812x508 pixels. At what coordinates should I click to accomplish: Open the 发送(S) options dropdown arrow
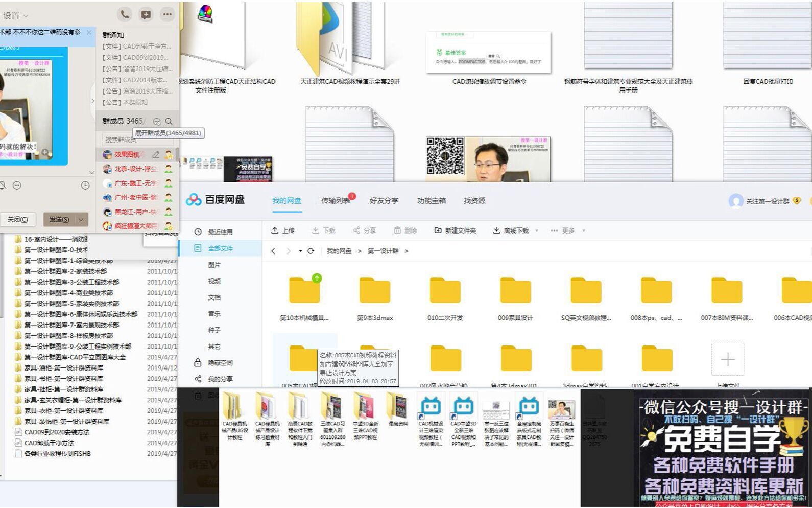[x=81, y=219]
